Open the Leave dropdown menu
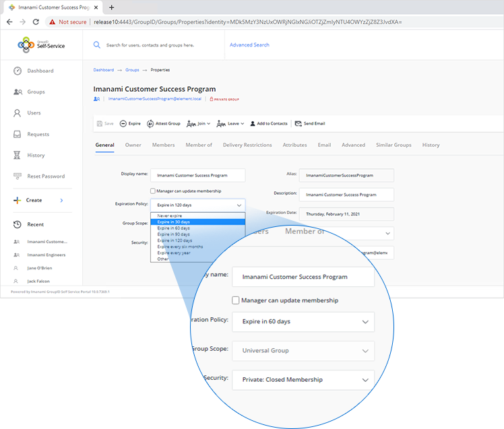 230,124
